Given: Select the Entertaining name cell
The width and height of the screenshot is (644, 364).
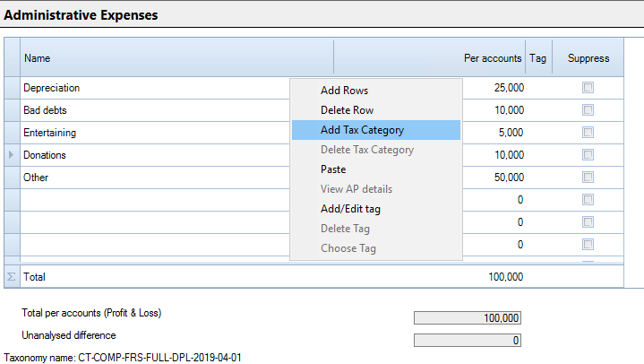Looking at the screenshot, I should click(x=155, y=133).
